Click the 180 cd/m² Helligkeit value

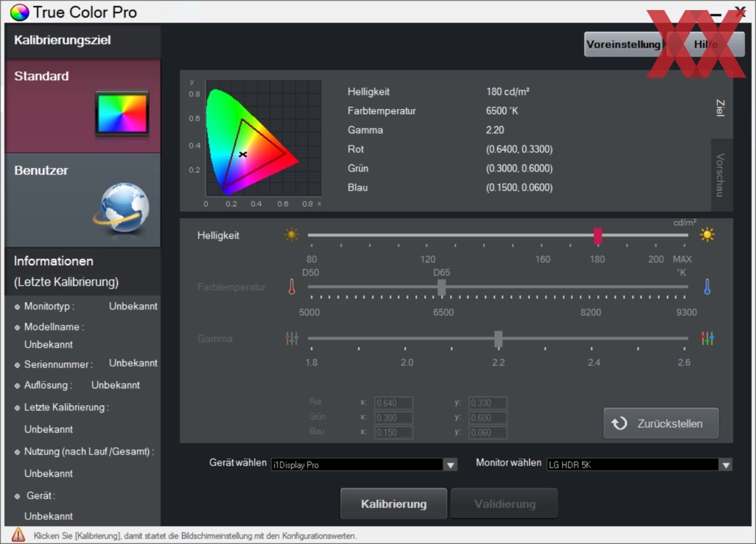508,92
